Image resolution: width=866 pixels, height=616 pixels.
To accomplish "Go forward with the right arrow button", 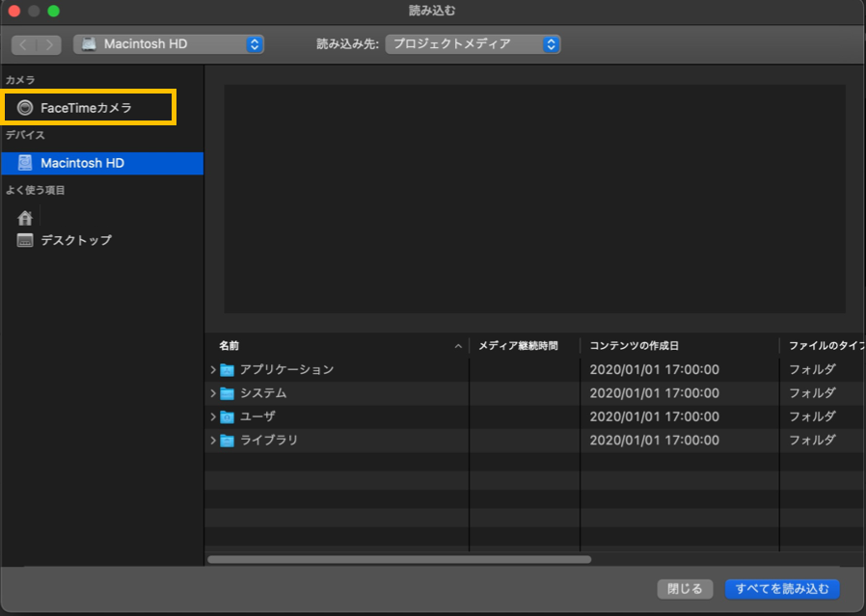I will tap(48, 44).
